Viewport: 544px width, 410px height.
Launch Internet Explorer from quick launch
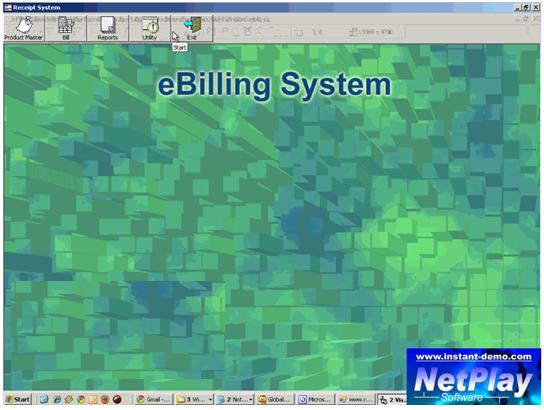57,399
